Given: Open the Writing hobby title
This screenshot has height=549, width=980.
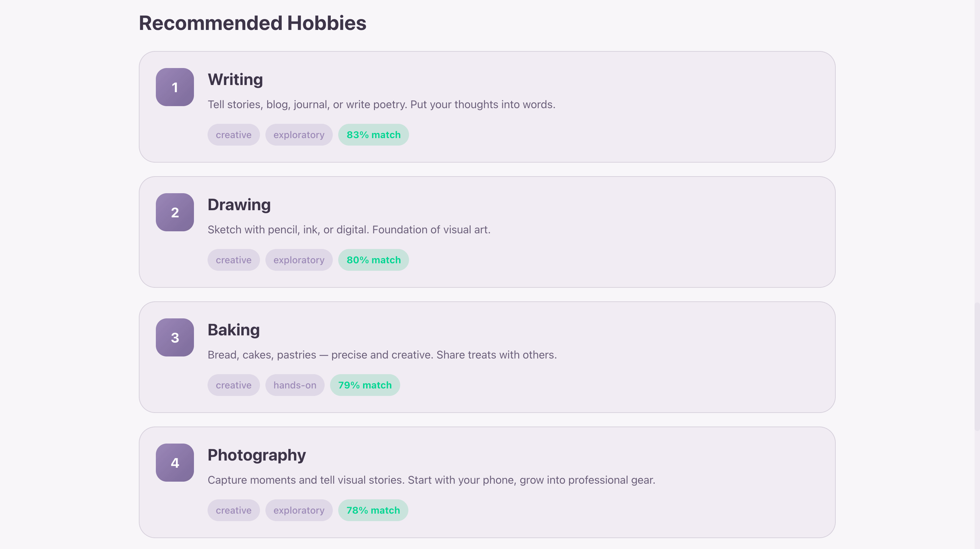Looking at the screenshot, I should click(x=235, y=80).
